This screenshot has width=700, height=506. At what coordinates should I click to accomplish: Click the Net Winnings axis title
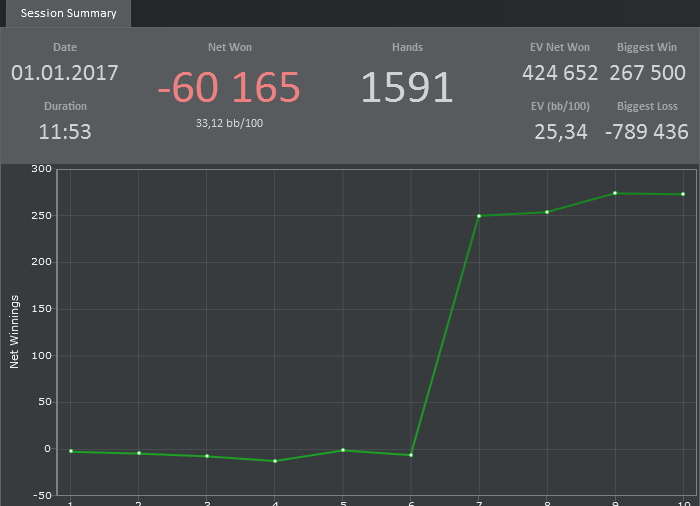[14, 332]
